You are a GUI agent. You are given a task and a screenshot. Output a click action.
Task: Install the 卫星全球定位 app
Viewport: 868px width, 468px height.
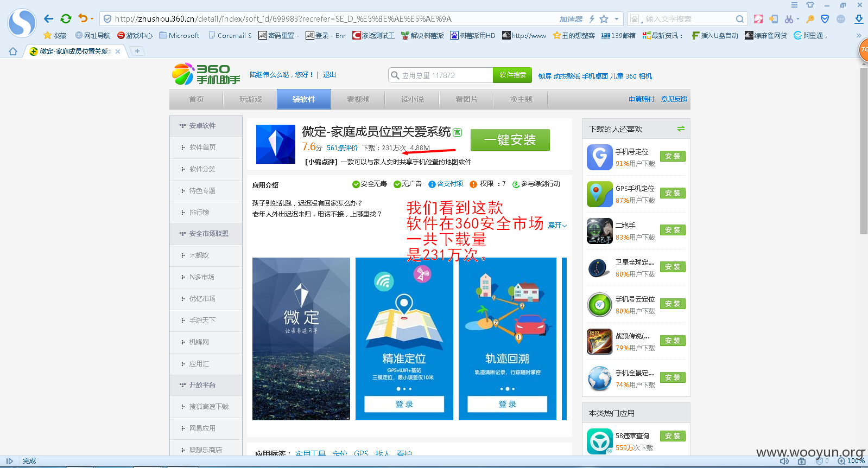click(673, 267)
